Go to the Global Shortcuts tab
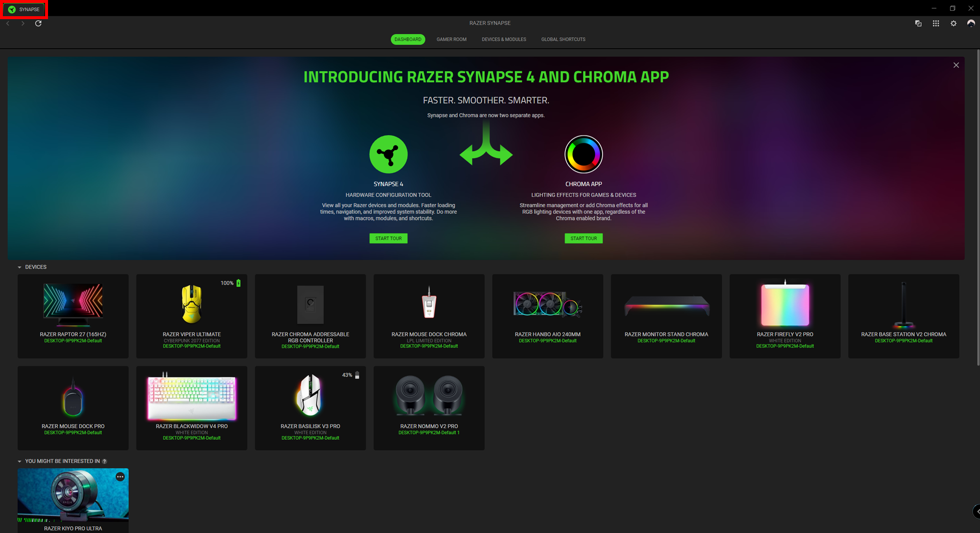 [x=563, y=39]
